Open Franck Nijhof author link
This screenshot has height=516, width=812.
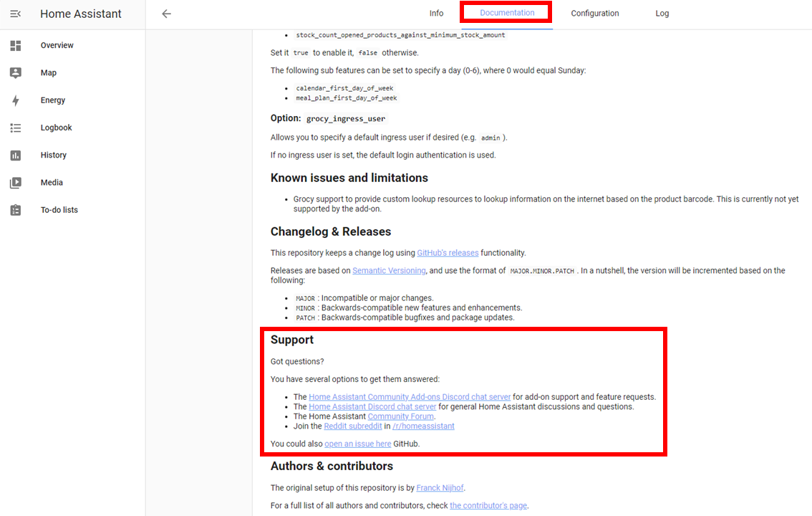click(x=440, y=488)
